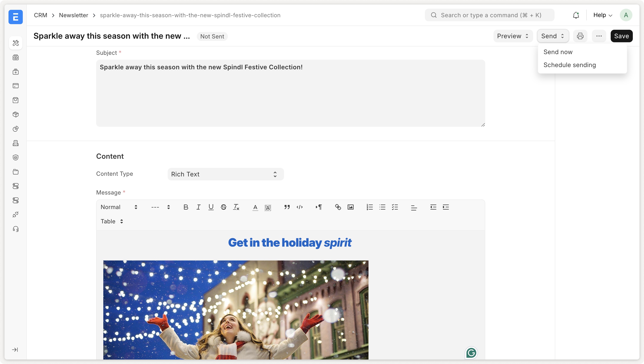Toggle strikethrough formatting
644x364 pixels.
click(224, 207)
